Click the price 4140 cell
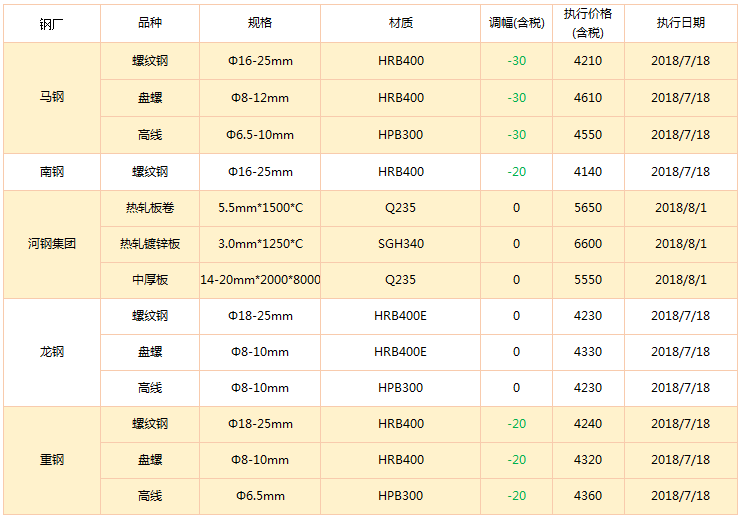 (x=588, y=172)
